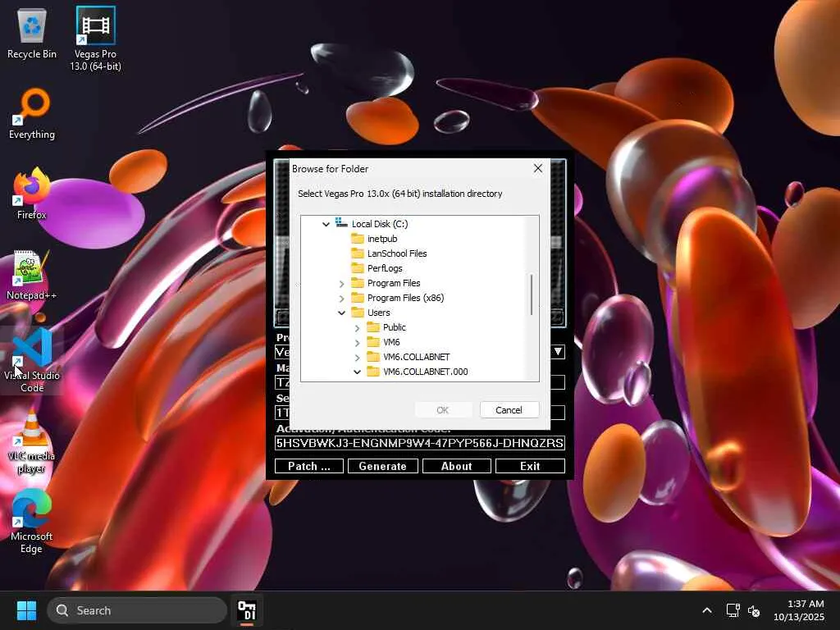Screen dimensions: 840x630
Task: Select the keygen app taskbar icon
Action: (x=247, y=610)
